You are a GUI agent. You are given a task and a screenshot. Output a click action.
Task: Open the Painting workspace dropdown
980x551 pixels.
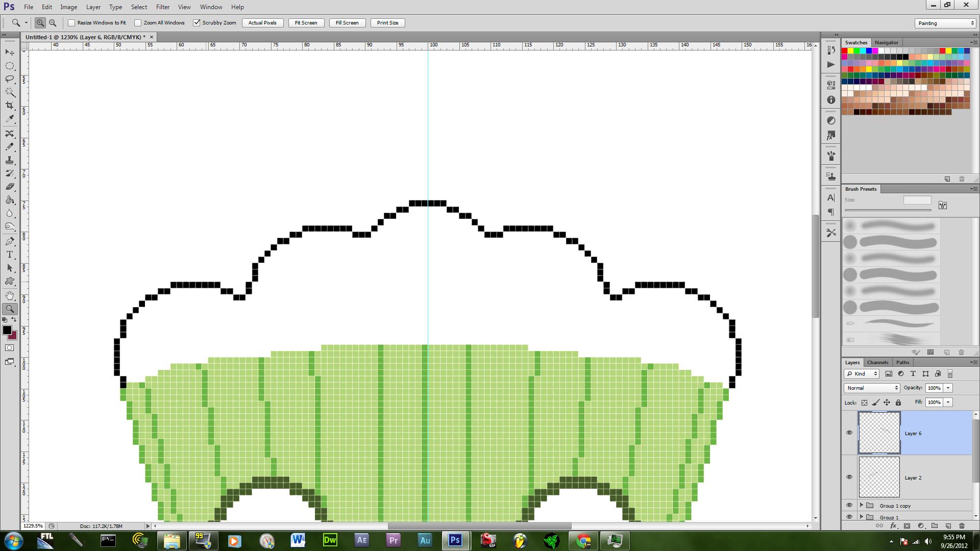[945, 23]
